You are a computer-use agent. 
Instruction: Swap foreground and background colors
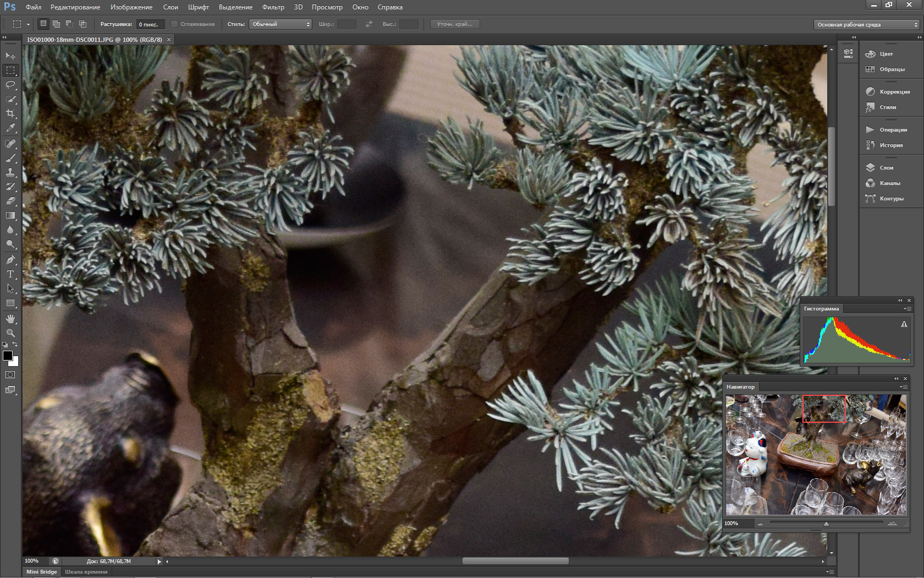[x=15, y=345]
